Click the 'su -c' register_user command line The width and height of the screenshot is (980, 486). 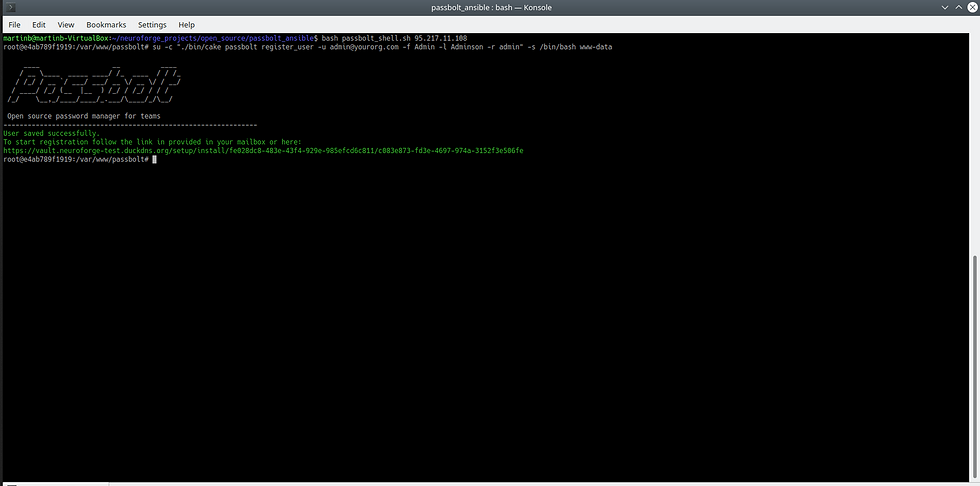tap(382, 47)
